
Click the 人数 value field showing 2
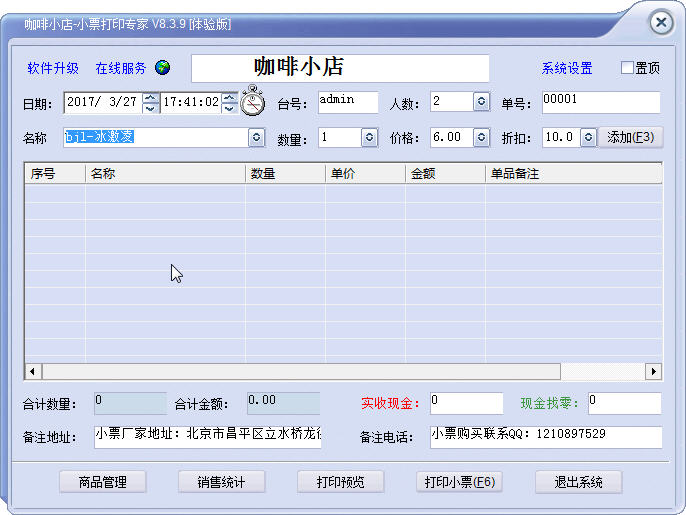pos(452,102)
